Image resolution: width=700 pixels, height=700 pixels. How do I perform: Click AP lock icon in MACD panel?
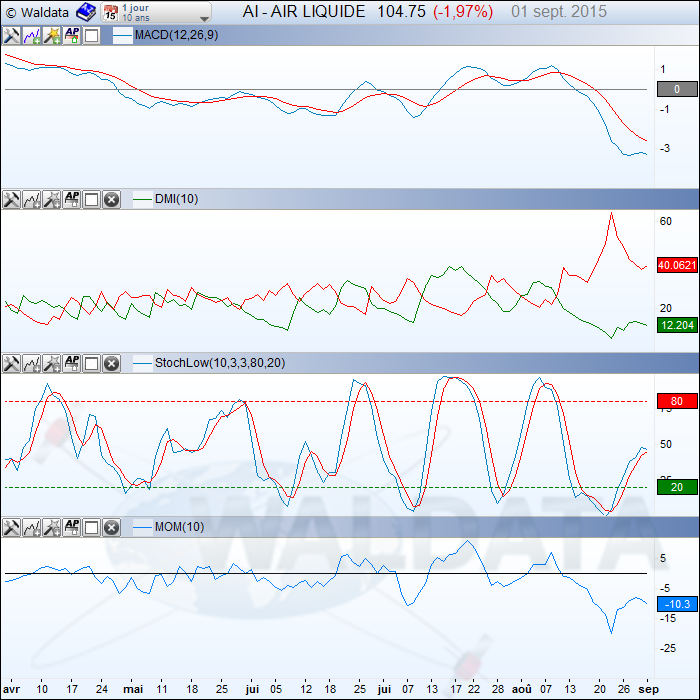pos(72,36)
